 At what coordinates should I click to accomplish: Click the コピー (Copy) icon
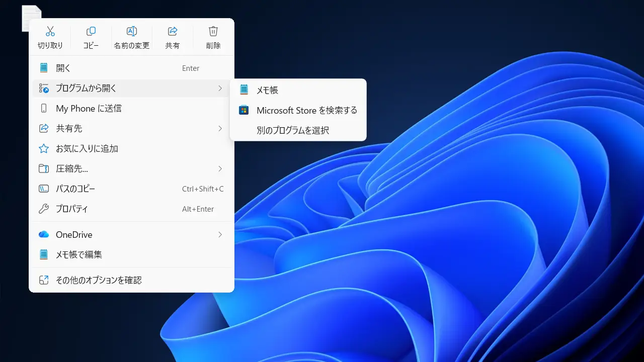91,32
